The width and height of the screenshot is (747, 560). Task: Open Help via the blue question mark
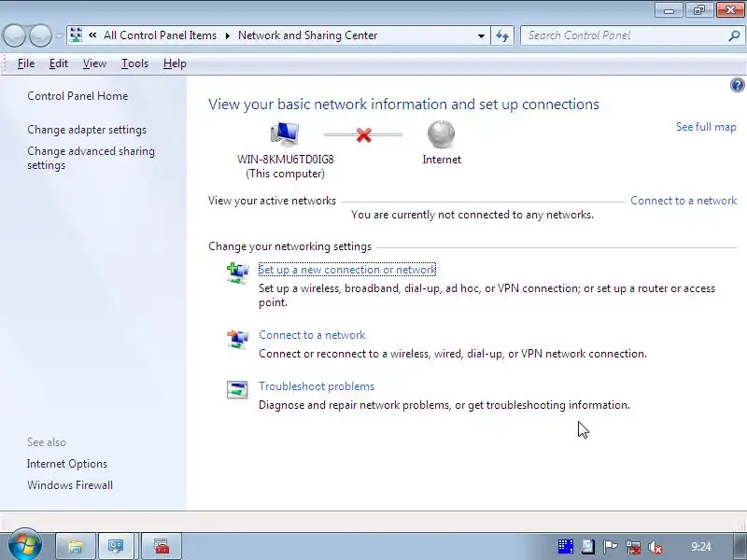point(737,85)
